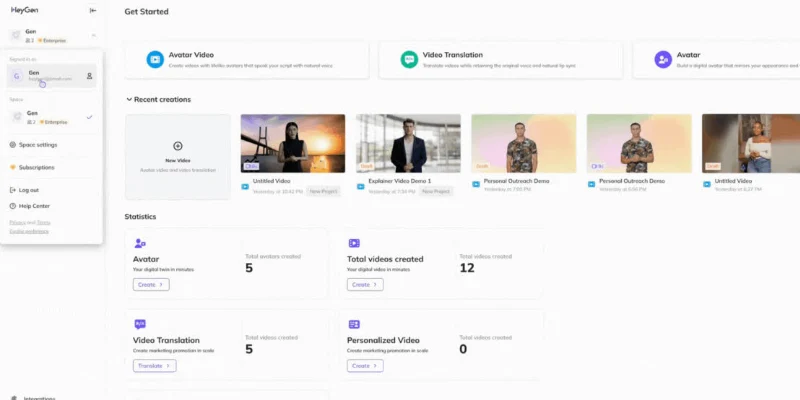This screenshot has height=400, width=800.
Task: Open the Terms link
Action: pos(43,222)
